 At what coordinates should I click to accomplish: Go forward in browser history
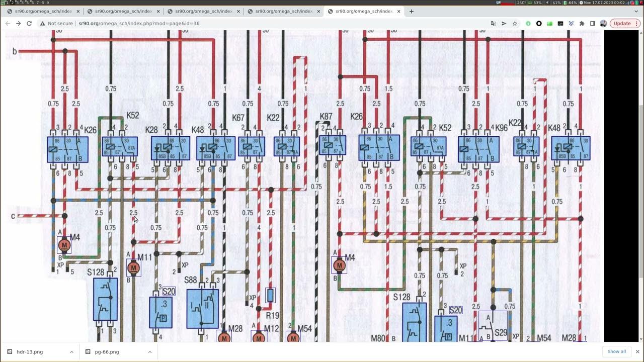[x=19, y=23]
